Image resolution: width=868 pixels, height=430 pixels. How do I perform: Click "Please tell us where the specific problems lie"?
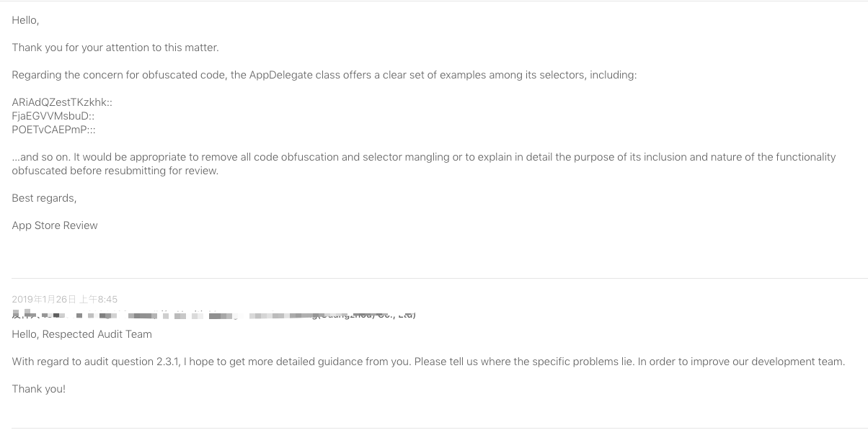click(x=524, y=362)
